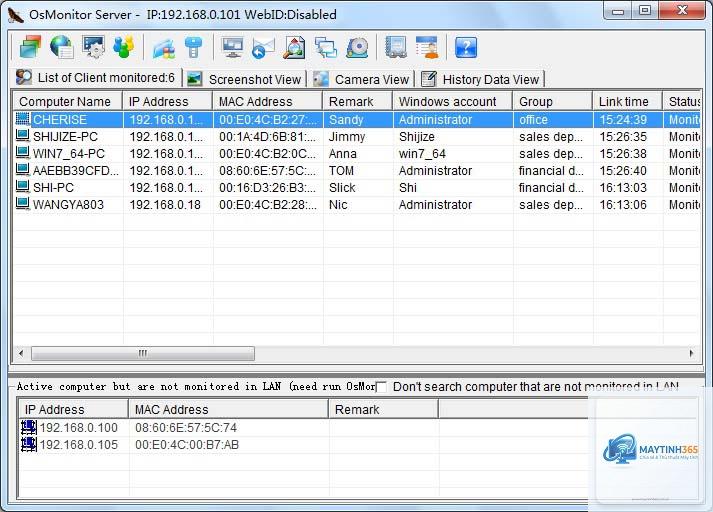Click the computer icon beside WANGYA803
Image resolution: width=713 pixels, height=512 pixels.
22,203
